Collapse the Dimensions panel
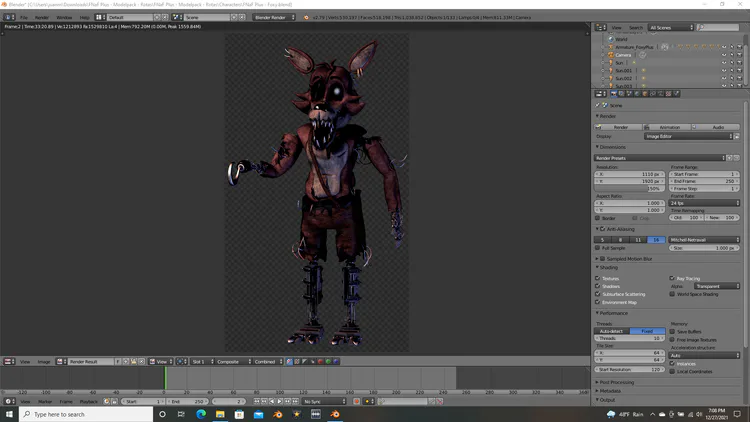 point(611,147)
